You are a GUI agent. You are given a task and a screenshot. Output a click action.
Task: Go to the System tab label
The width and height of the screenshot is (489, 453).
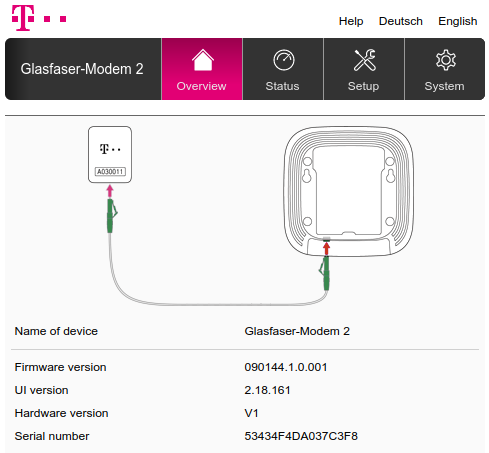(x=444, y=86)
